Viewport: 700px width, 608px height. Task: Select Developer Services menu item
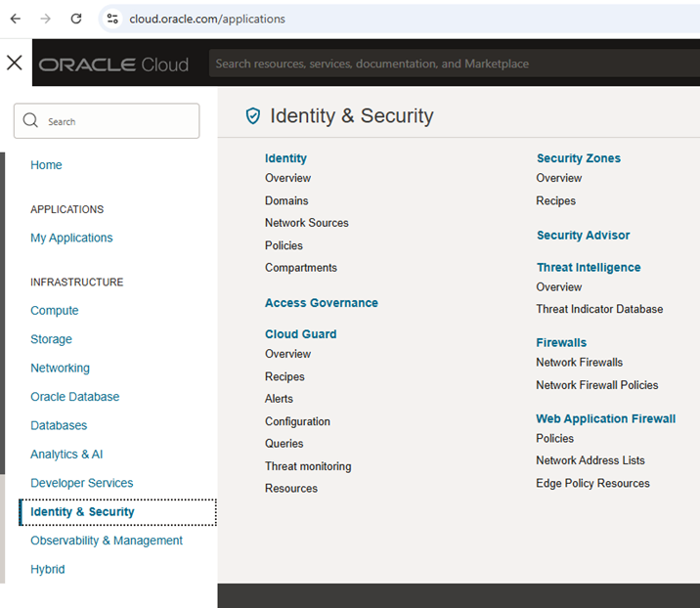click(82, 483)
